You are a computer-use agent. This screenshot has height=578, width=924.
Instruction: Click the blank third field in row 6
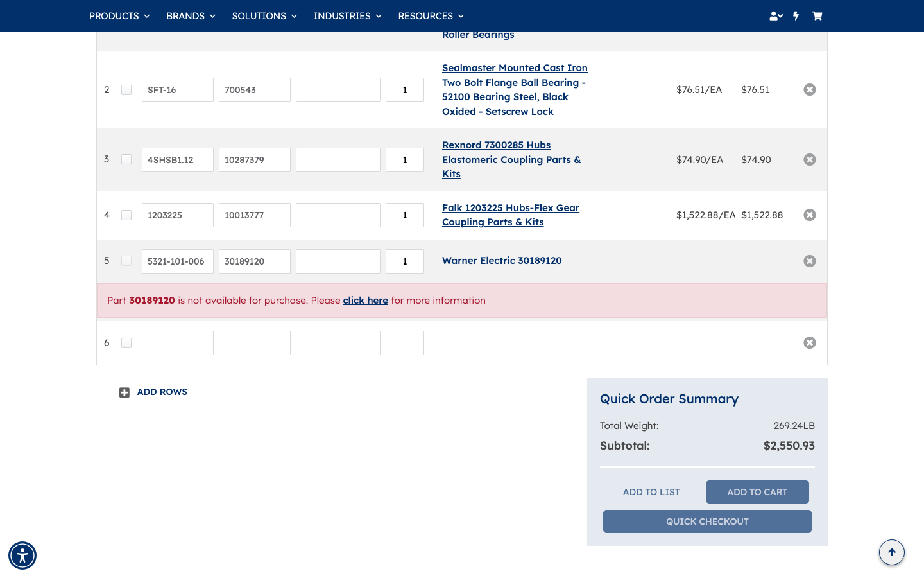coord(338,343)
